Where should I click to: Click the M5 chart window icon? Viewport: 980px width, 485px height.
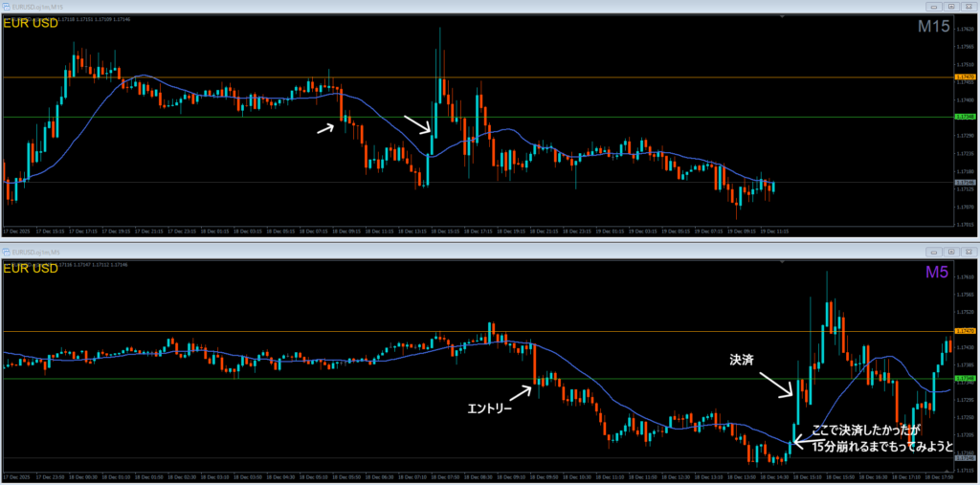point(8,252)
